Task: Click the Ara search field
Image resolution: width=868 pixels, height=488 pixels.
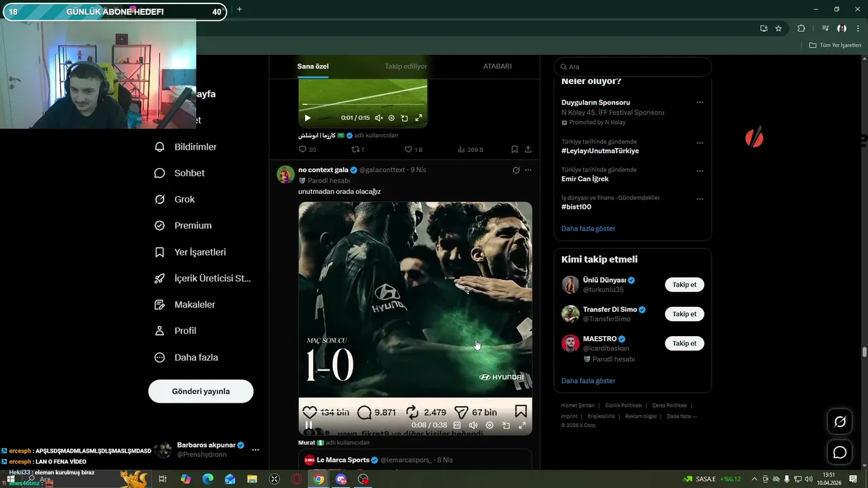Action: 633,66
